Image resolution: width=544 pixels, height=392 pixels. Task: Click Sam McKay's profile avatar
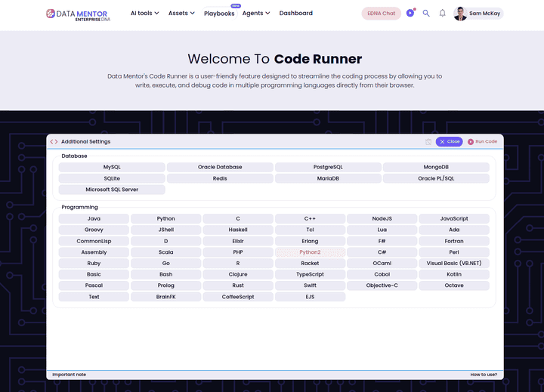coord(460,14)
